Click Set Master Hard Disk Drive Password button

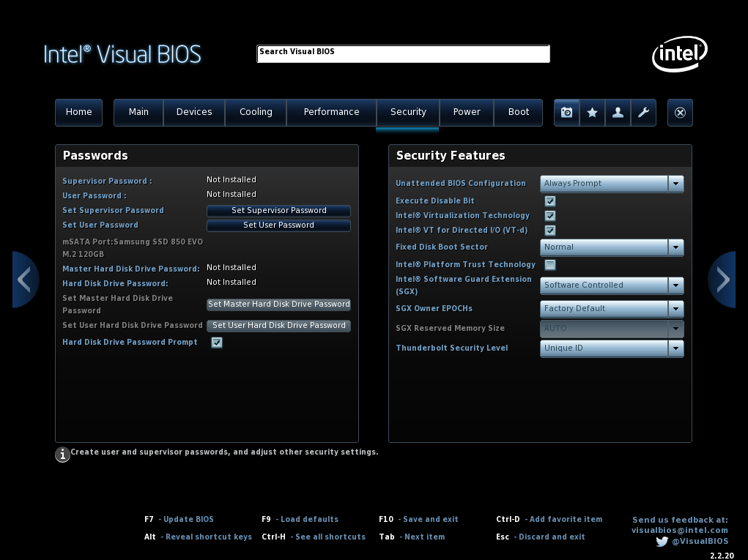click(x=278, y=305)
